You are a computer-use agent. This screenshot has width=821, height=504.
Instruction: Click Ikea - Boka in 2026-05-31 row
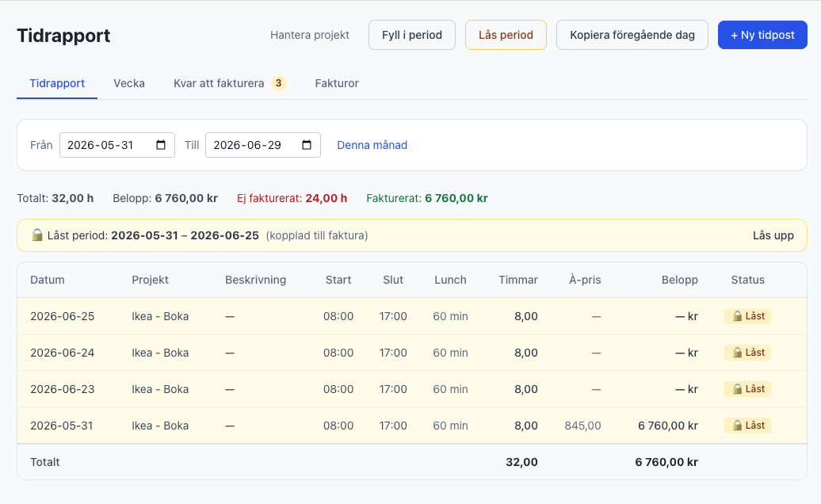click(x=160, y=426)
